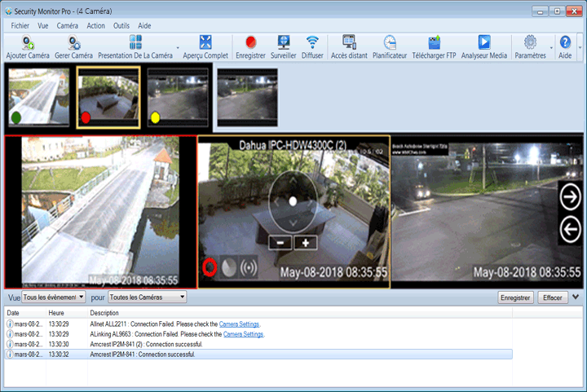Open the Planificateur scheduler

[390, 43]
